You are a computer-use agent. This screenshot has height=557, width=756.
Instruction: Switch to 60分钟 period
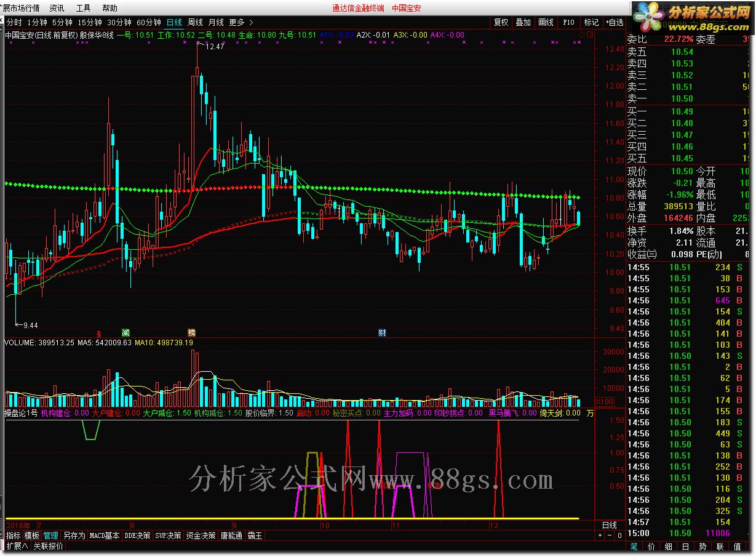pyautogui.click(x=148, y=22)
